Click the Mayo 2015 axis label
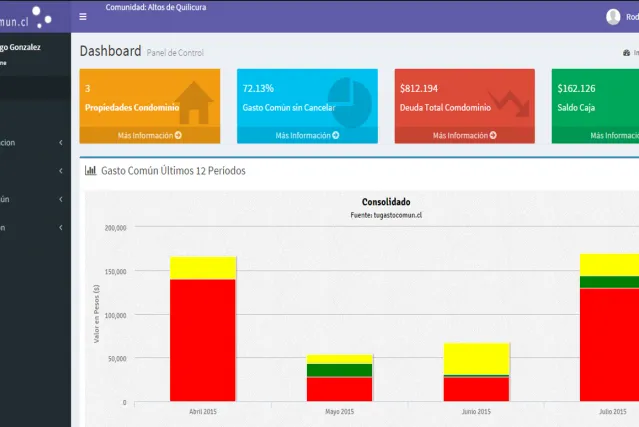This screenshot has width=639, height=427. (339, 412)
